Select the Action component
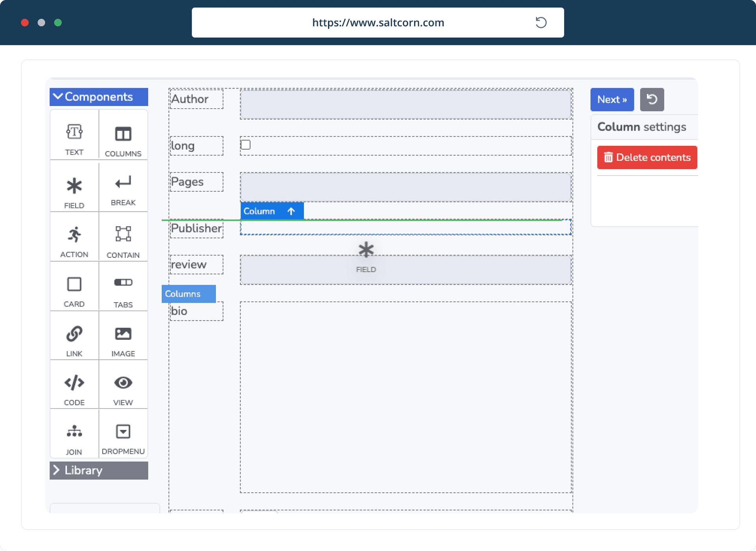Image resolution: width=756 pixels, height=551 pixels. pos(74,238)
